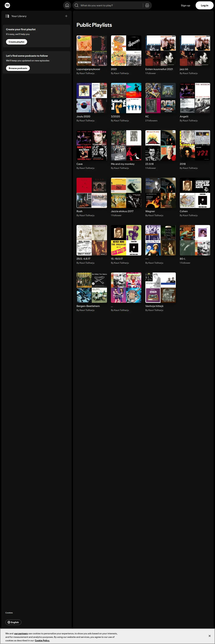Open the '---' playlist cover
215x644 pixels.
click(160, 240)
